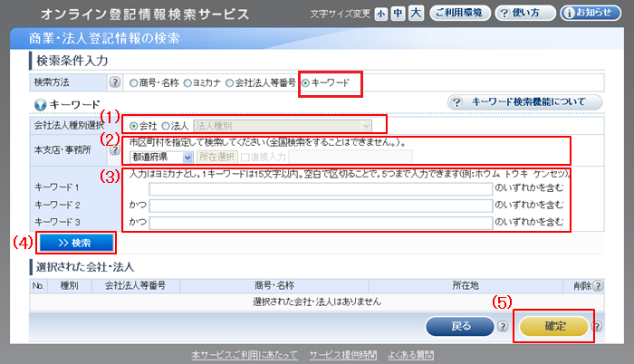The width and height of the screenshot is (634, 364).
Task: Open 本サービスご利用にあたって link
Action: click(x=245, y=355)
